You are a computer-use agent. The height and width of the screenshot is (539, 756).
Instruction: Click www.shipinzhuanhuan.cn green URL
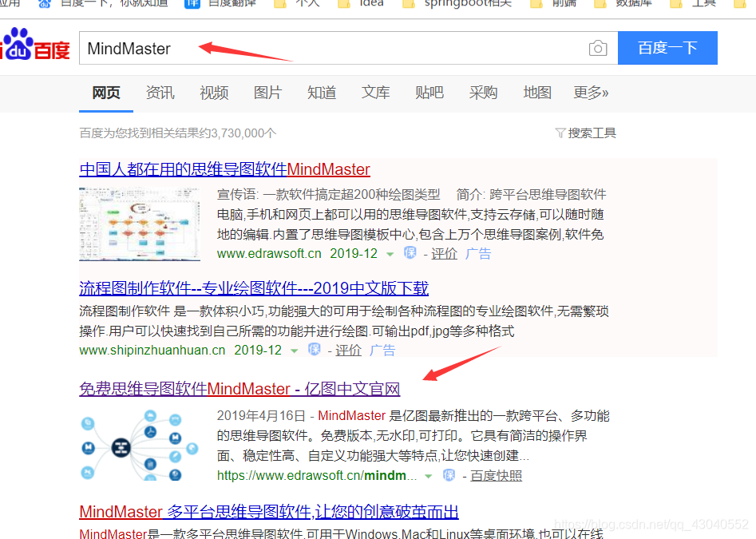pos(152,350)
